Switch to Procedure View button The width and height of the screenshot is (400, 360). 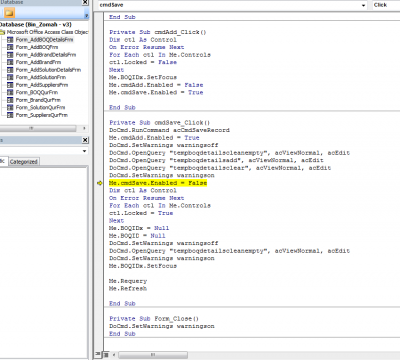[98, 354]
